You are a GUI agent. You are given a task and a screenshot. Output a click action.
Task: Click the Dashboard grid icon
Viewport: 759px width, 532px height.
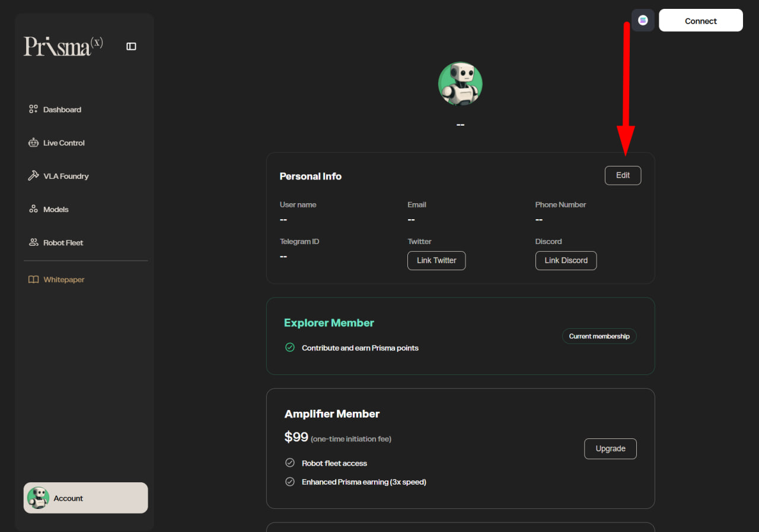click(33, 110)
